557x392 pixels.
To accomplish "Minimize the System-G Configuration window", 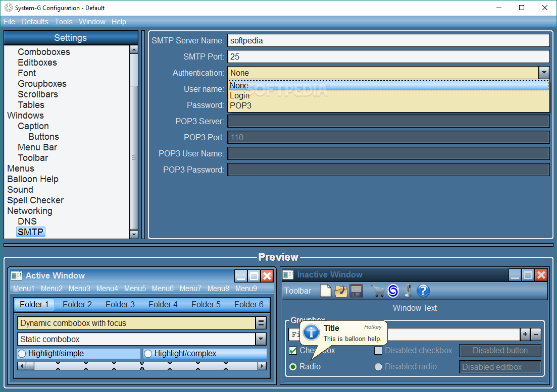I will click(499, 8).
